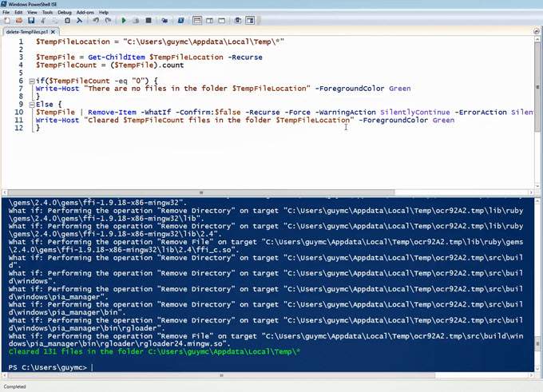Viewport: 543px width, 392px height.
Task: Open the View menu
Action: click(32, 13)
